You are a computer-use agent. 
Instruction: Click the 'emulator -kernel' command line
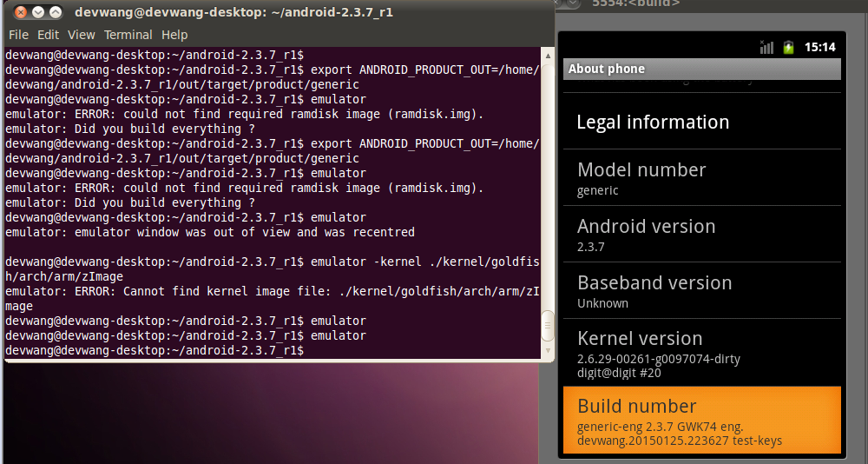[x=273, y=268]
